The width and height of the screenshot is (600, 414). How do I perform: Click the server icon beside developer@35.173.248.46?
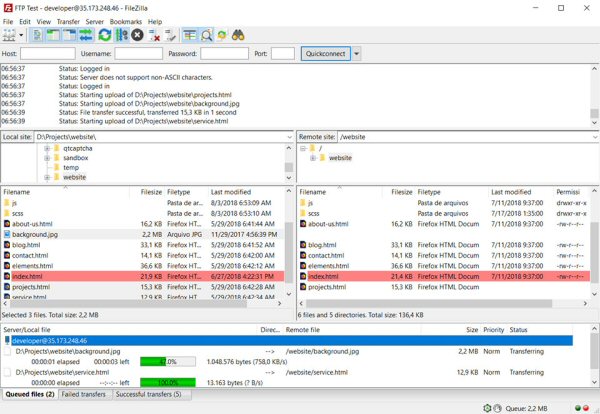point(7,341)
